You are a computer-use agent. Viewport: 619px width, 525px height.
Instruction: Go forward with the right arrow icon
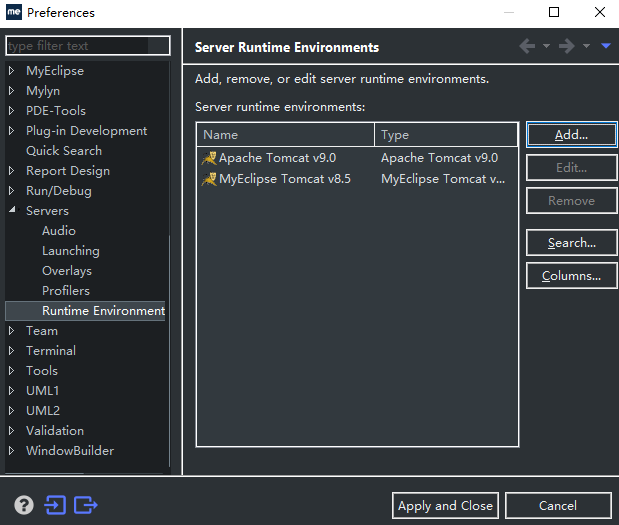click(567, 46)
